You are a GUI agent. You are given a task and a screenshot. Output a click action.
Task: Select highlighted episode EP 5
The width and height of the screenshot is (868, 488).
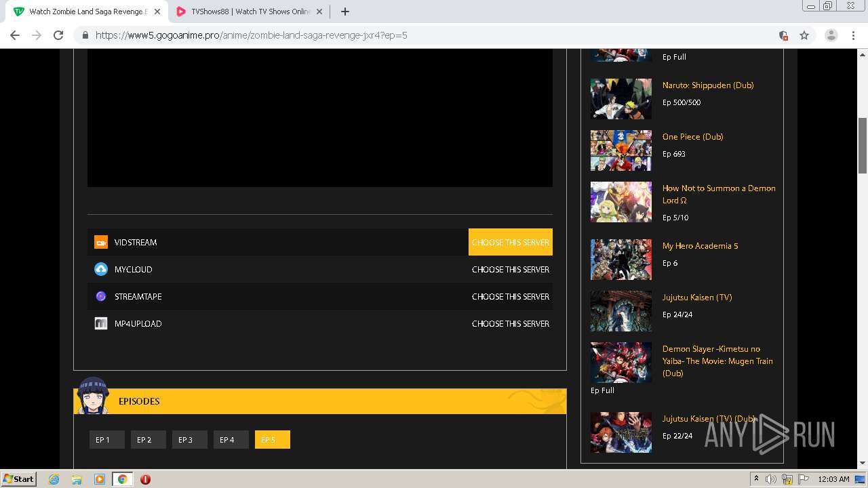(273, 440)
